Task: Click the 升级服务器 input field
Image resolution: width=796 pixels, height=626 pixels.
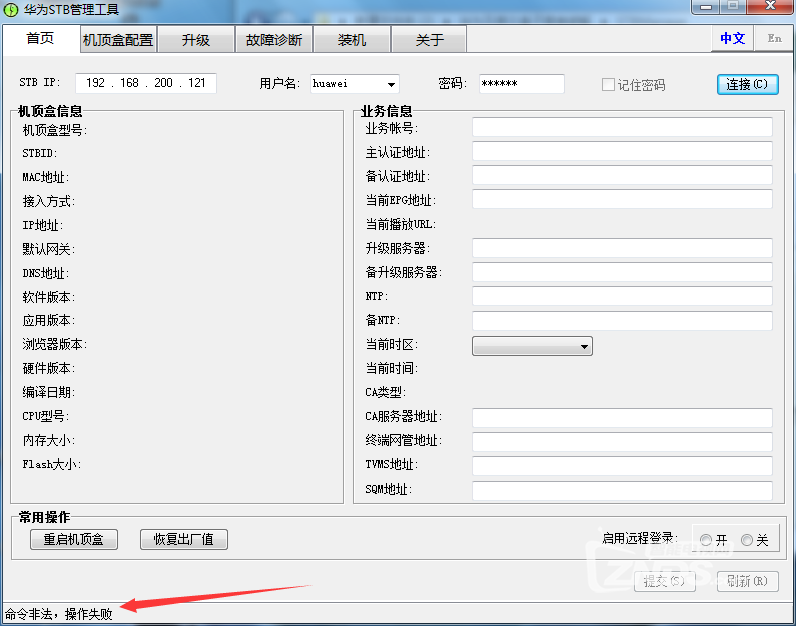Action: [x=622, y=248]
